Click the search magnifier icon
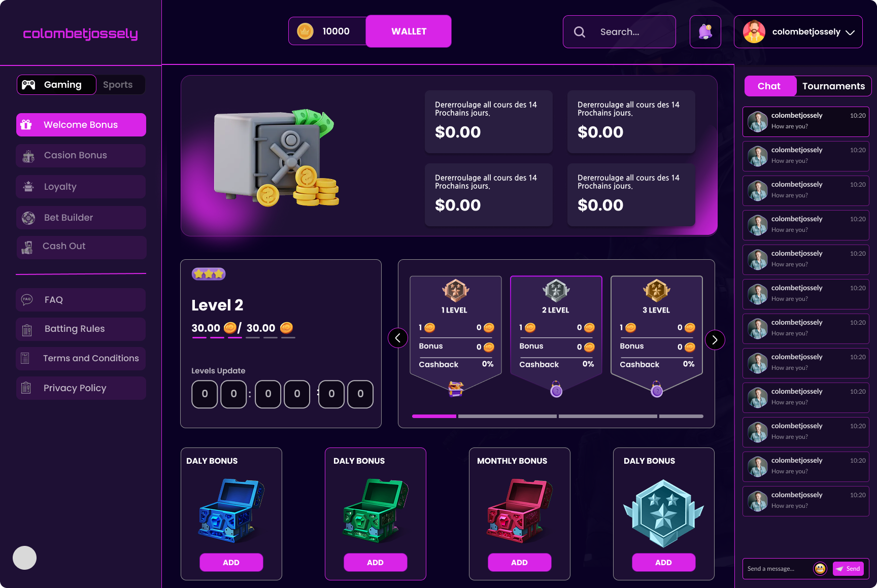 (580, 32)
